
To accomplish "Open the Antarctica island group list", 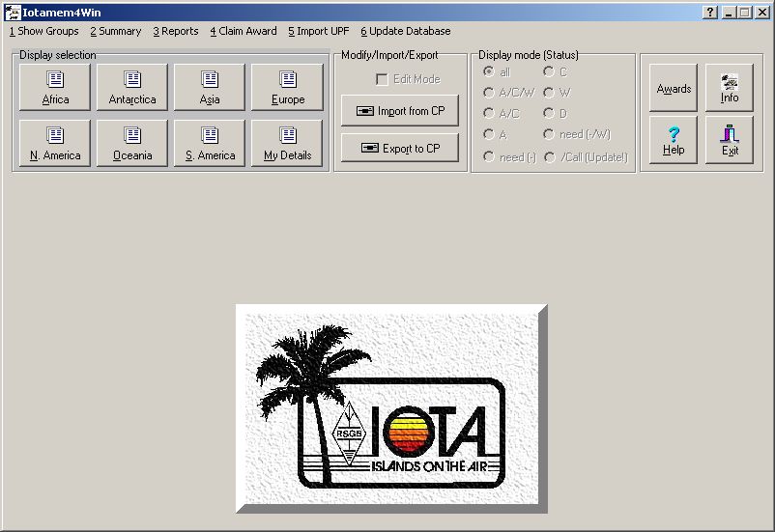I will pos(132,87).
